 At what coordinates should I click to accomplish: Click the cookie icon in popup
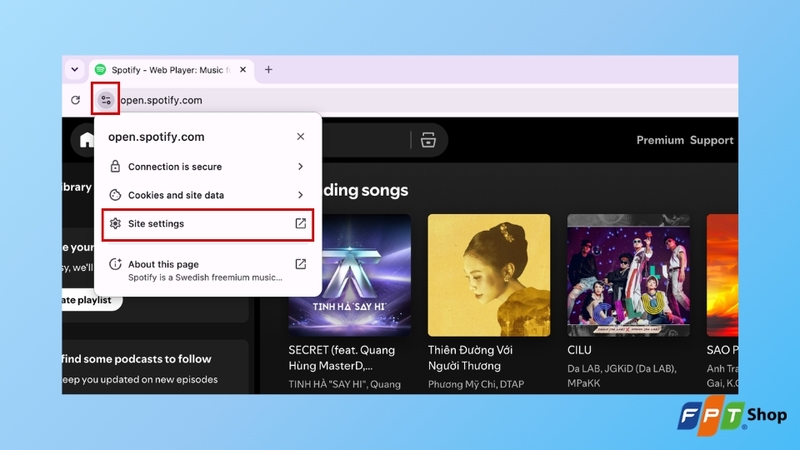115,195
